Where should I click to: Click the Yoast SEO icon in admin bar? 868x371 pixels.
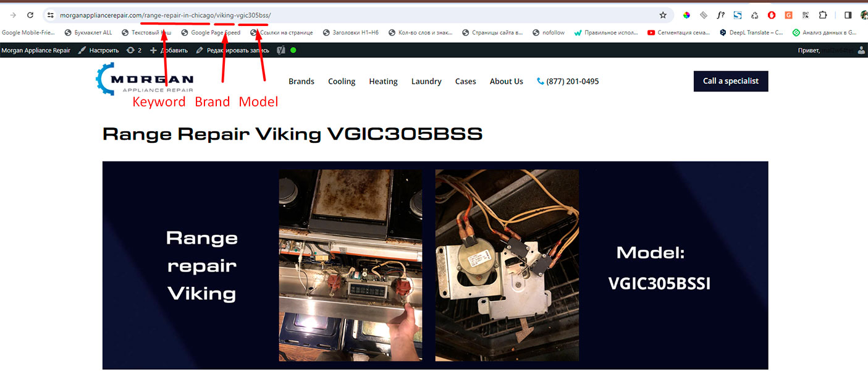point(281,50)
